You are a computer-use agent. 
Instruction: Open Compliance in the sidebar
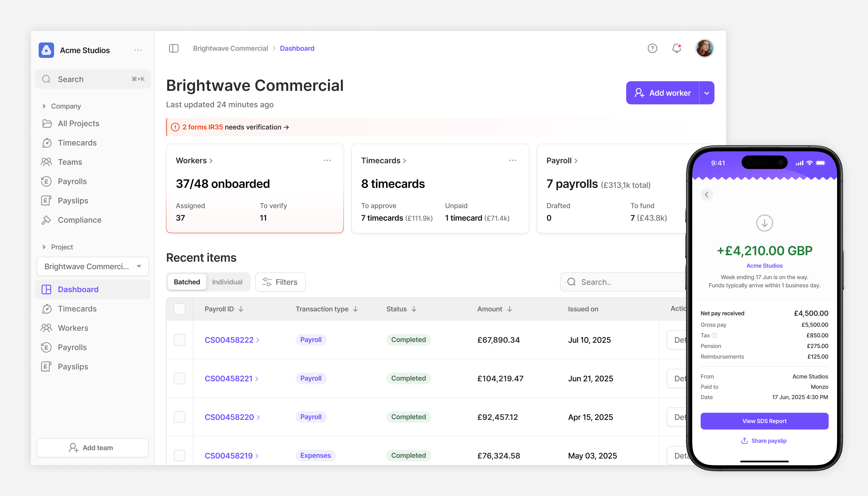point(93,220)
